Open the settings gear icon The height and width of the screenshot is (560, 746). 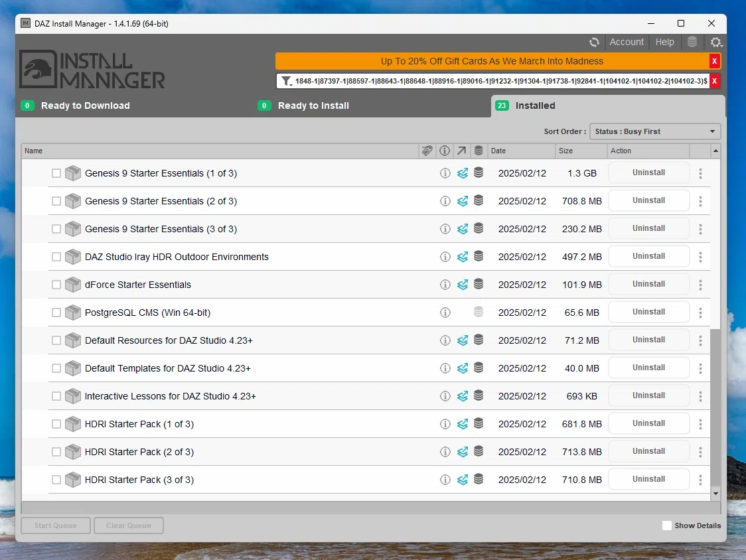[x=716, y=42]
